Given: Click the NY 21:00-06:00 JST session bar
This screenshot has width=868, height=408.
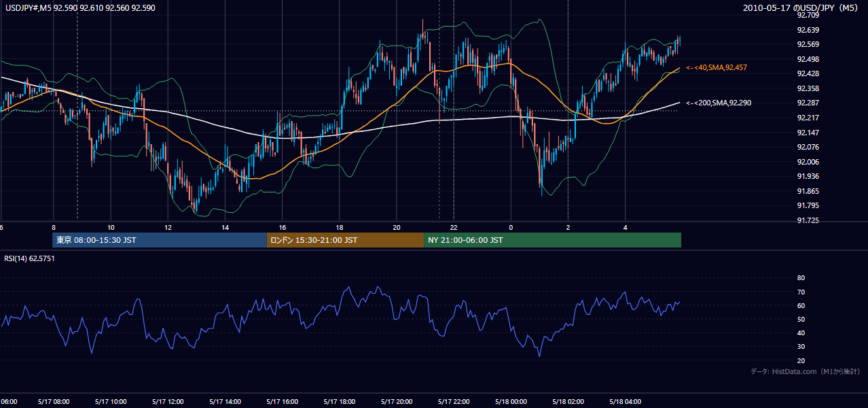Looking at the screenshot, I should point(552,240).
